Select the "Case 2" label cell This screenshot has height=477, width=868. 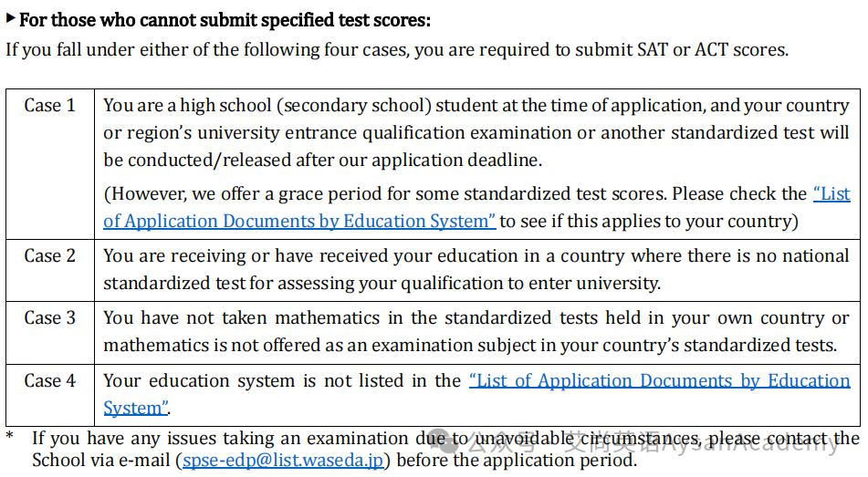tap(50, 271)
